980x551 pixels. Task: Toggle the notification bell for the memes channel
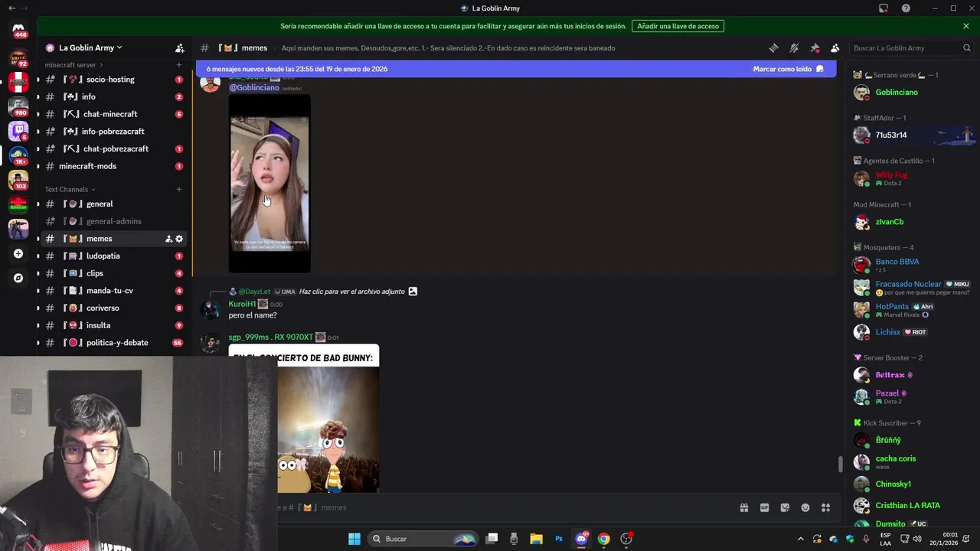pyautogui.click(x=794, y=47)
